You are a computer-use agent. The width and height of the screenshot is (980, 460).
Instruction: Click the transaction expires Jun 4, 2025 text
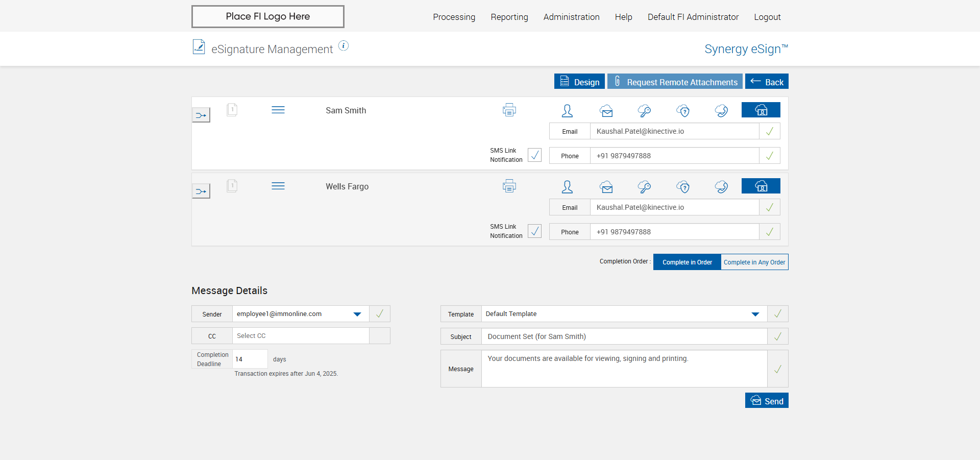286,374
